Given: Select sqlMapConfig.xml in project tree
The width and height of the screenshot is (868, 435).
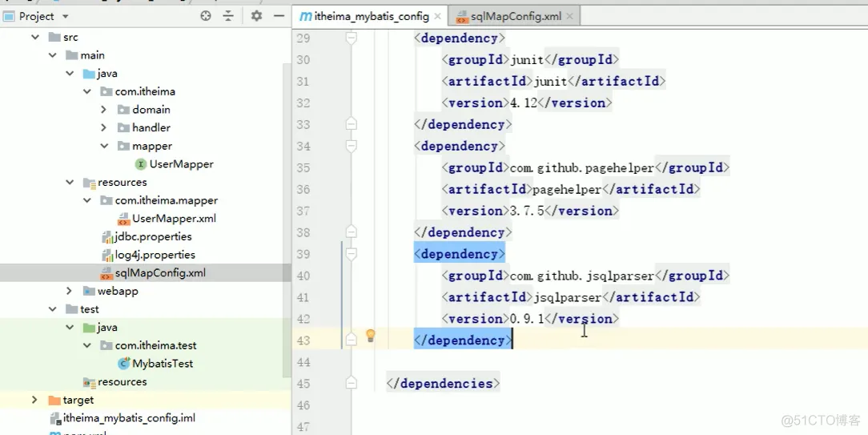Looking at the screenshot, I should pos(160,272).
